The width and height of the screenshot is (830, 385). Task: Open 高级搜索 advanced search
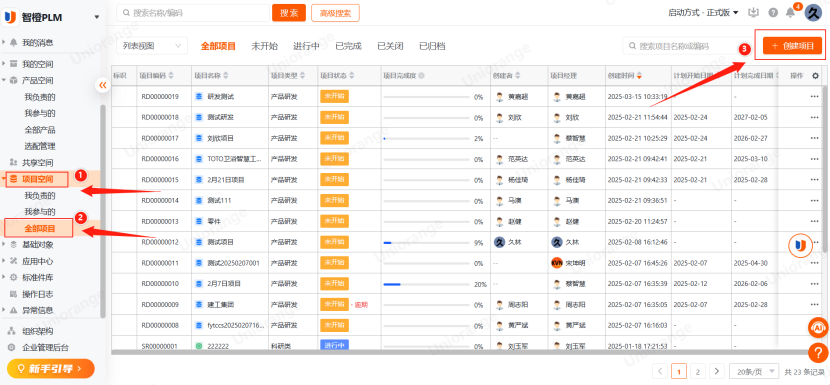(x=336, y=13)
